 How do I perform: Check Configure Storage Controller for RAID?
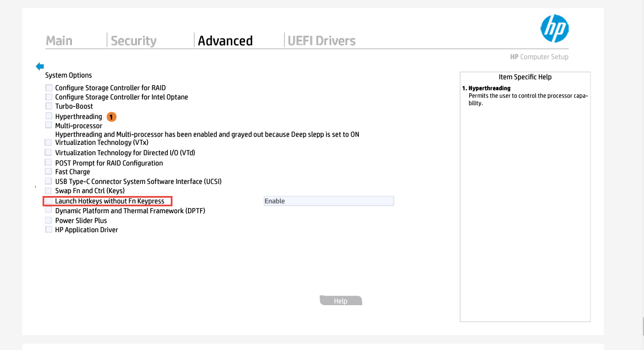pos(49,87)
